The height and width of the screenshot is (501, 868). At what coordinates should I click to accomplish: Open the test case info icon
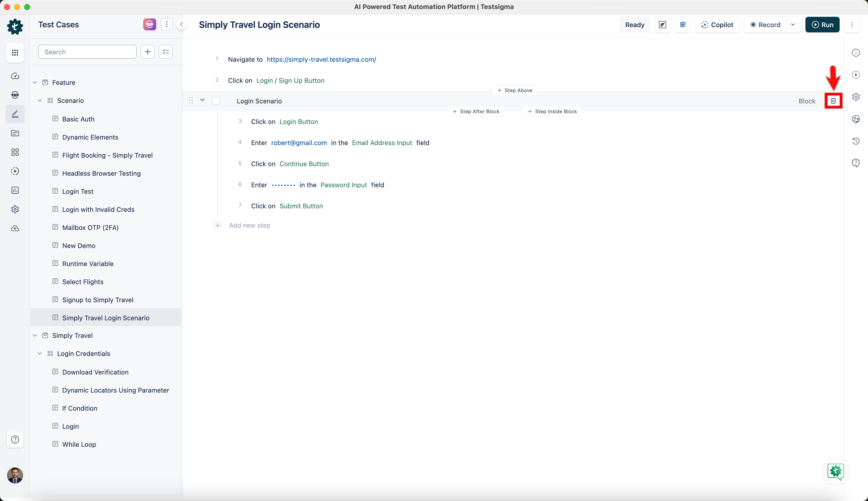(856, 53)
